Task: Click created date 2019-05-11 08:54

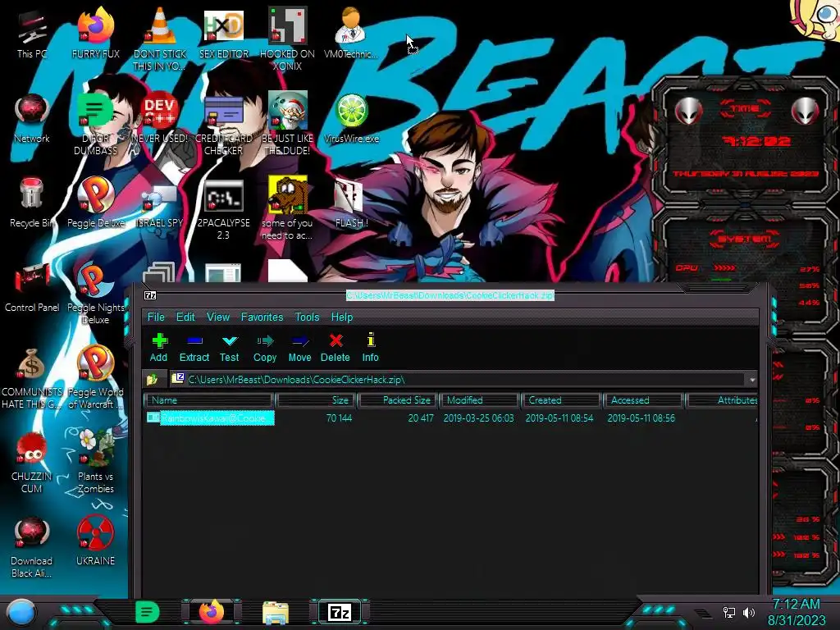Action: tap(559, 418)
